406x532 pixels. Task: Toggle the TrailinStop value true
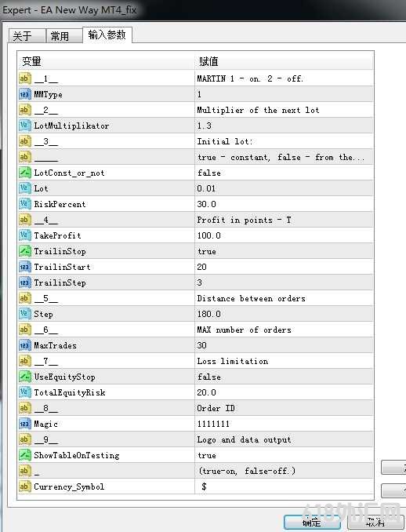point(284,251)
